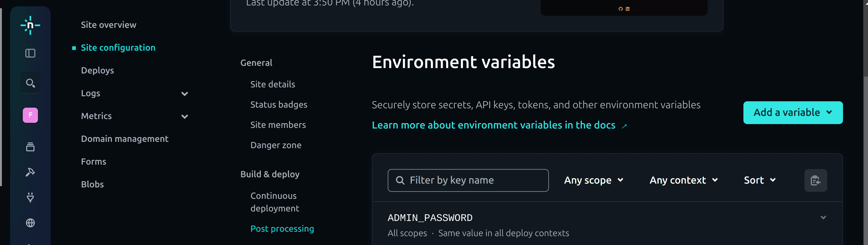Click 'All scopes' text under ADMIN_PASSWORD
This screenshot has height=245, width=868.
point(407,233)
